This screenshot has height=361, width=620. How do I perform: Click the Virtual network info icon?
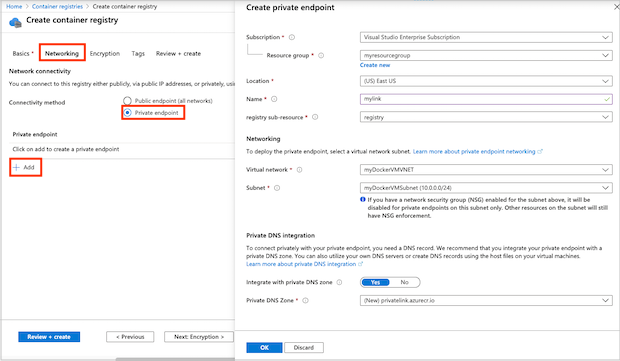pyautogui.click(x=299, y=170)
